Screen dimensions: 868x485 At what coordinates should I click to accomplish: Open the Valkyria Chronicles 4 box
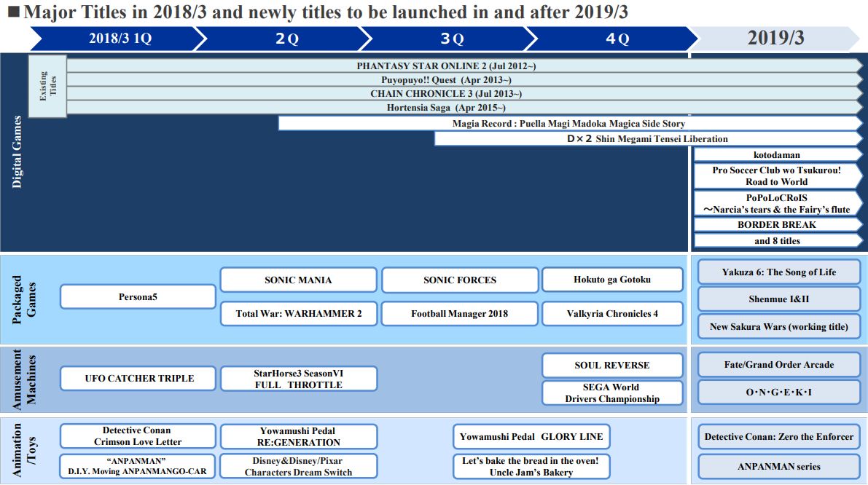tap(612, 314)
